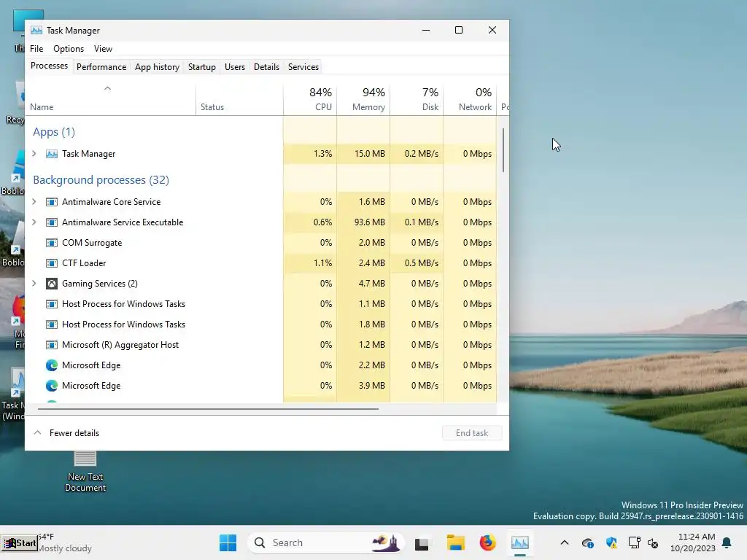Expand the Gaming Services (2) group
Screen dimensions: 747x560
(x=34, y=284)
